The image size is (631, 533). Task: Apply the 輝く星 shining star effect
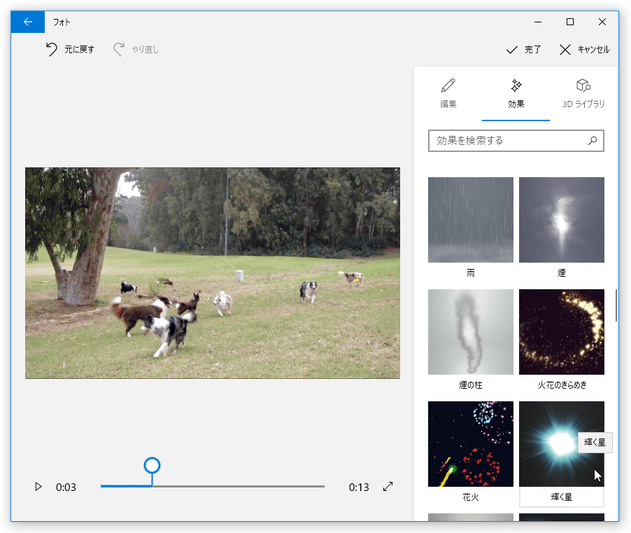pyautogui.click(x=561, y=444)
